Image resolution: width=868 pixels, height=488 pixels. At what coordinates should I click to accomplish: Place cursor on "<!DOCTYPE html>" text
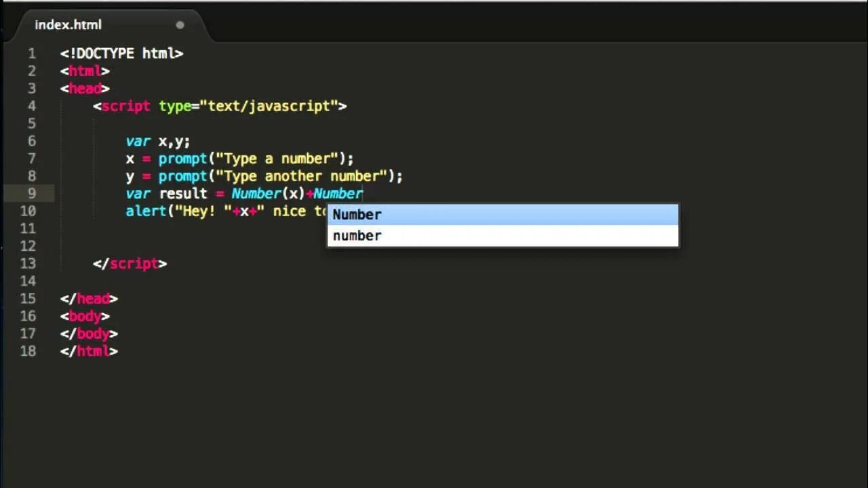click(122, 54)
